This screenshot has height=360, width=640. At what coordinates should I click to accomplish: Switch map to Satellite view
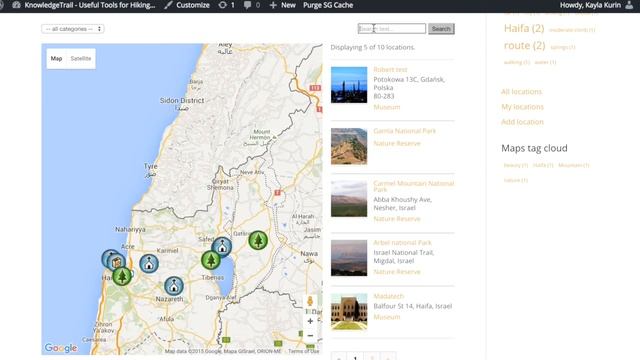(81, 58)
